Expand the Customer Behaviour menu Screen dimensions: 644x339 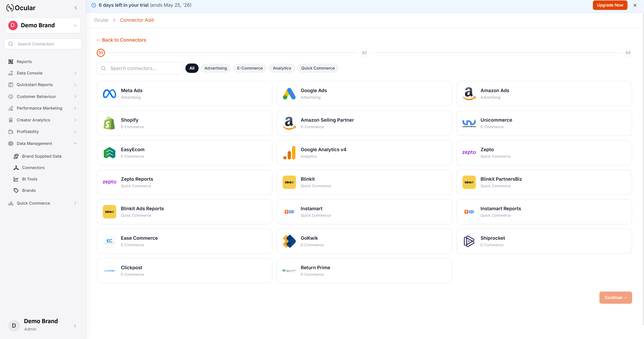[x=43, y=97]
